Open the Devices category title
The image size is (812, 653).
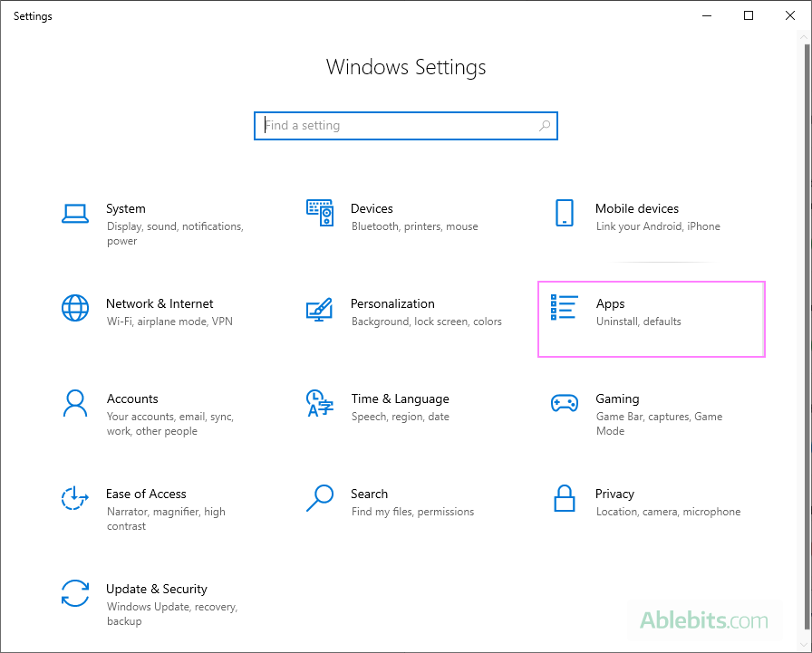(372, 208)
